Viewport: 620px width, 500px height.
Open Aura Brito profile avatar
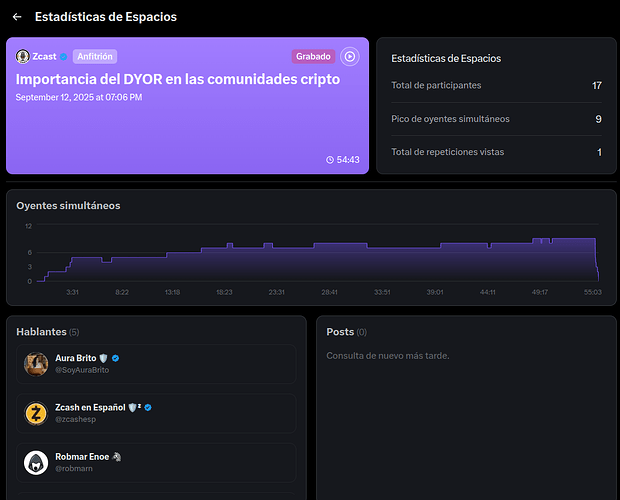pos(36,364)
